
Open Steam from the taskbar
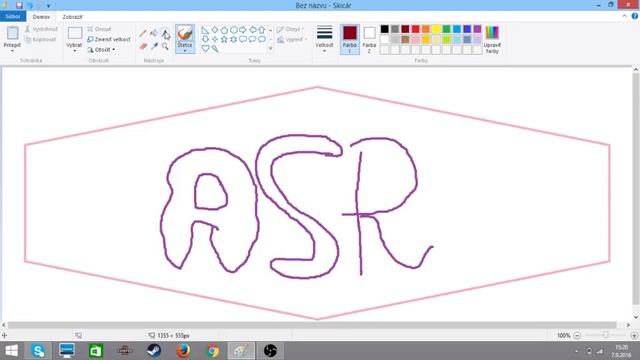(x=154, y=351)
